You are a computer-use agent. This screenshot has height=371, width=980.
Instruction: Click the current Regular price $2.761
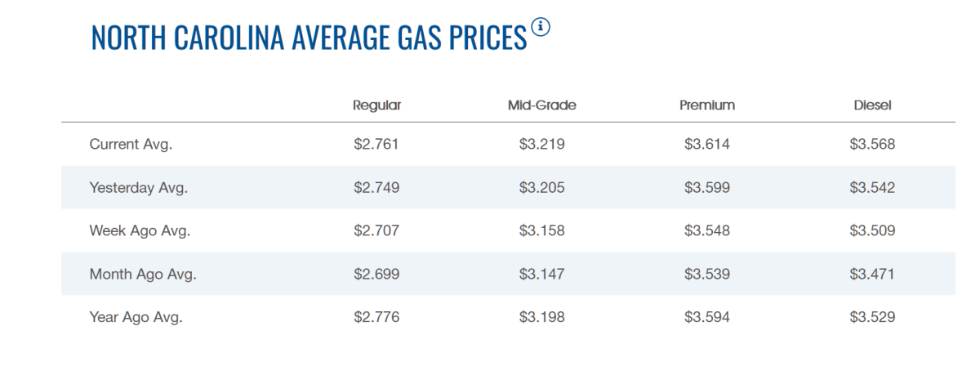click(x=376, y=145)
